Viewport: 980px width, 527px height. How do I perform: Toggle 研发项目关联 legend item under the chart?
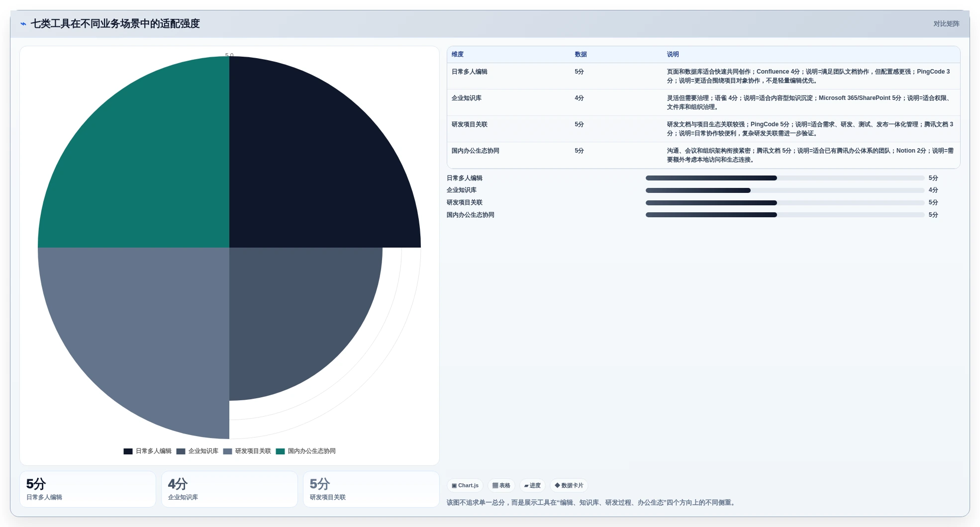(247, 451)
